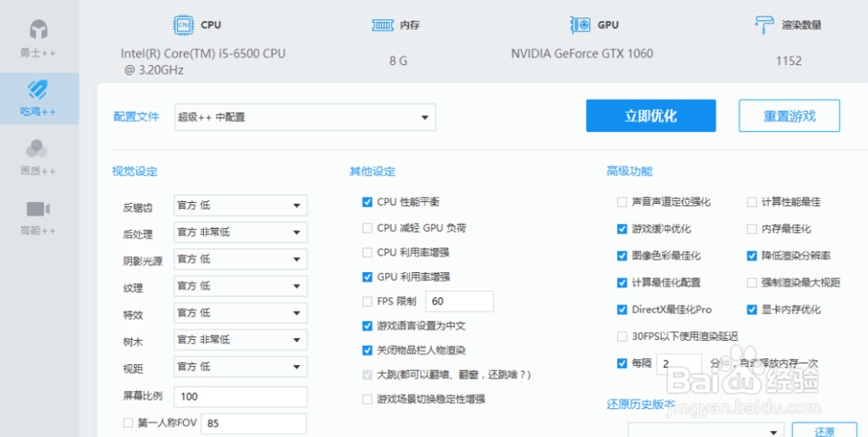Uncheck GPU 利用率增强
The image size is (868, 437).
[367, 277]
